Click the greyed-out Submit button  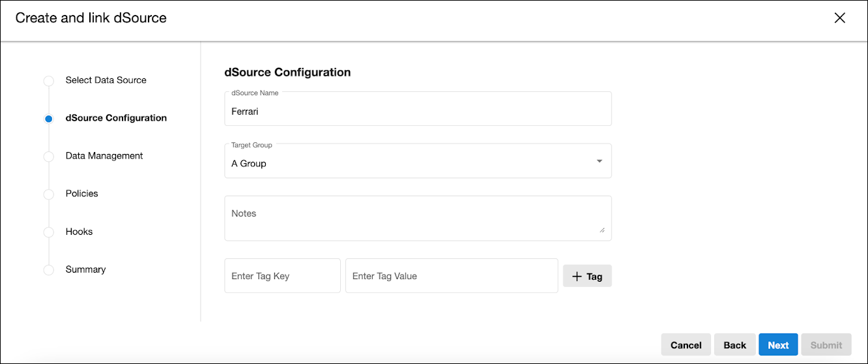(826, 345)
